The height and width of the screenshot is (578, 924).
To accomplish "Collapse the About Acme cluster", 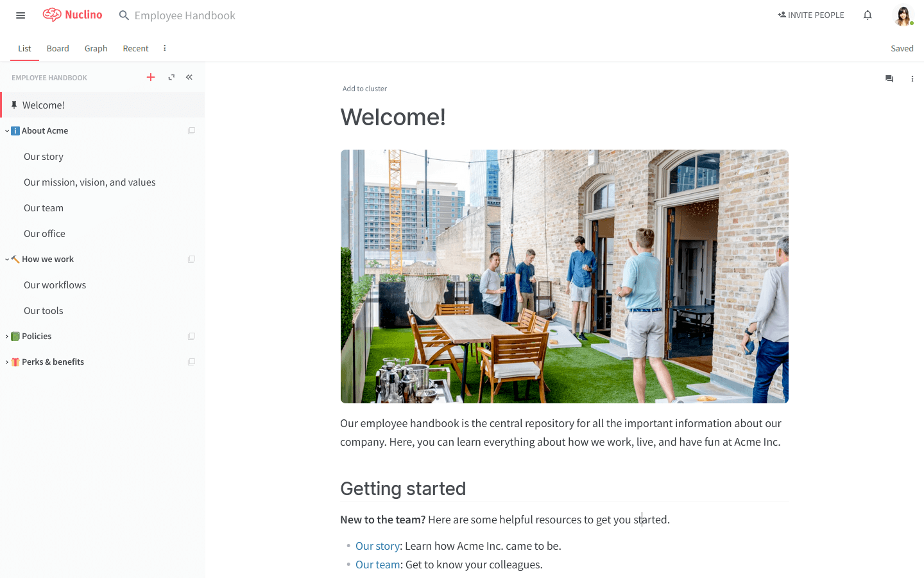I will pyautogui.click(x=7, y=131).
